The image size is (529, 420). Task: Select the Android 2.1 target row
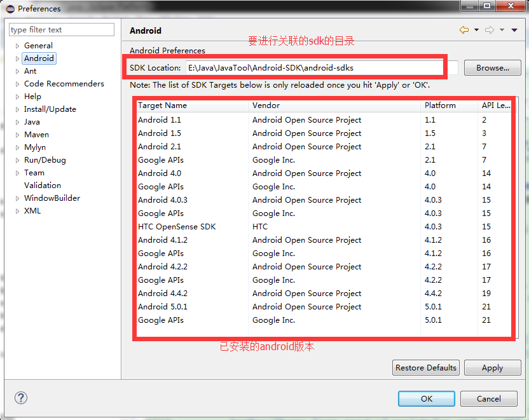click(324, 147)
